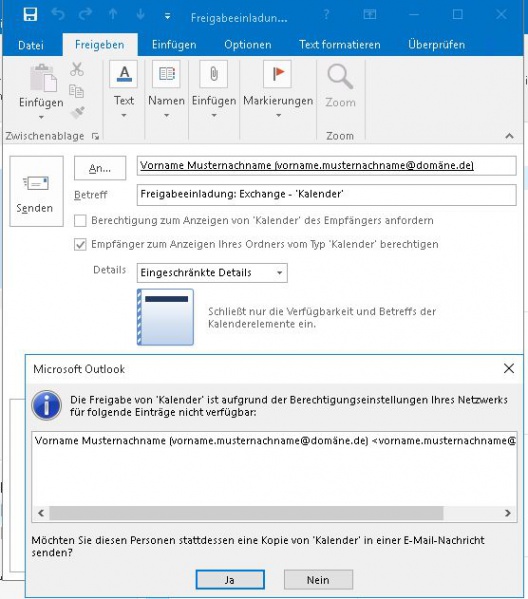Copy selection with copy icon
Viewport: 528px width, 599px height.
(x=76, y=91)
